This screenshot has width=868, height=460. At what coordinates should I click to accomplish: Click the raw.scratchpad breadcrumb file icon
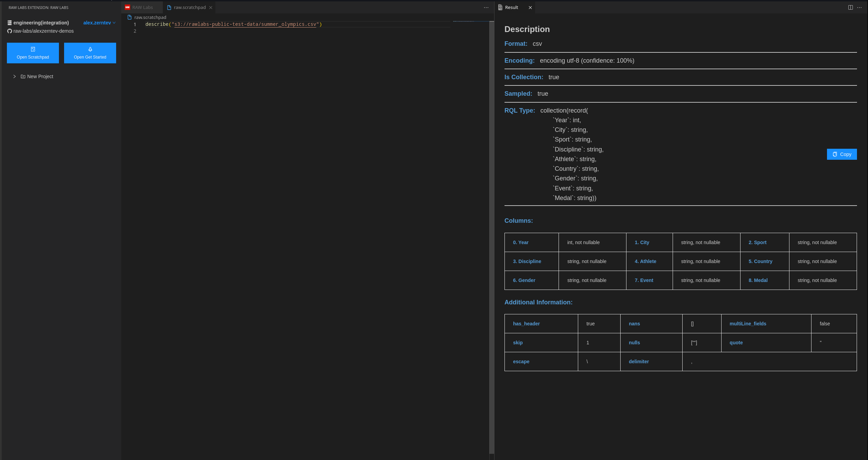coord(130,17)
